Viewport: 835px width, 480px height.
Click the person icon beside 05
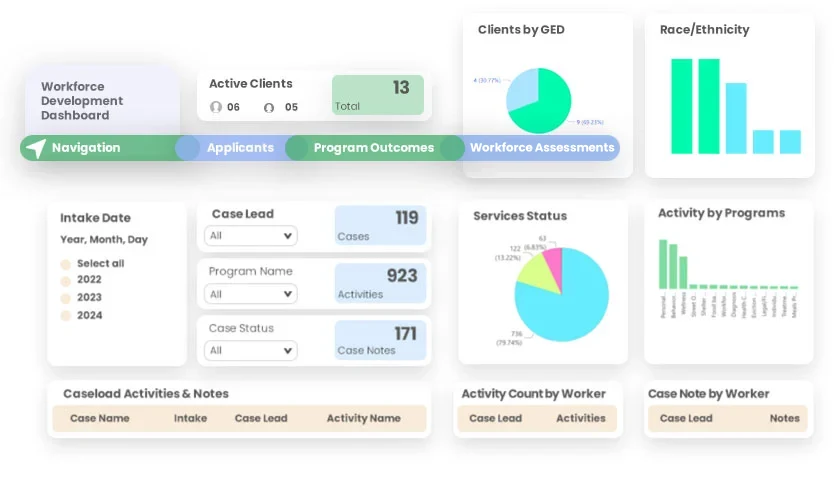coord(269,107)
